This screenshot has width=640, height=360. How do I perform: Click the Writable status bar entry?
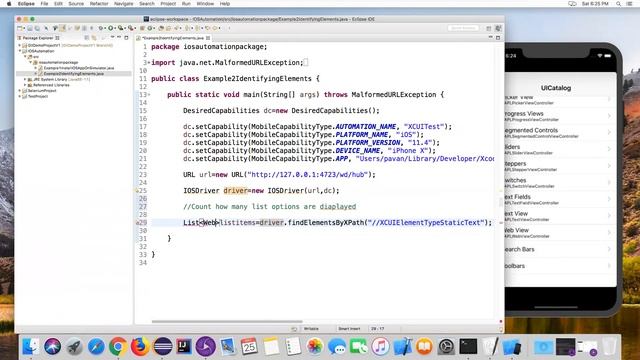[x=311, y=329]
